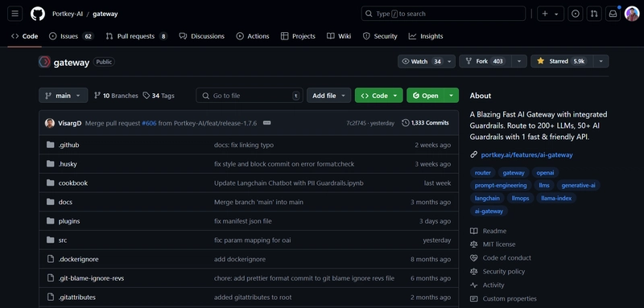
Task: Select the router topic tag
Action: (x=482, y=173)
